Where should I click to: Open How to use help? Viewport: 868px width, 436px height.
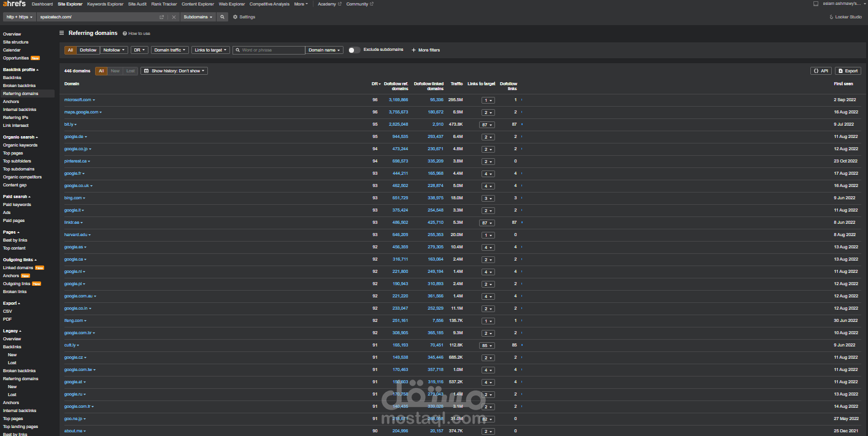click(x=136, y=33)
